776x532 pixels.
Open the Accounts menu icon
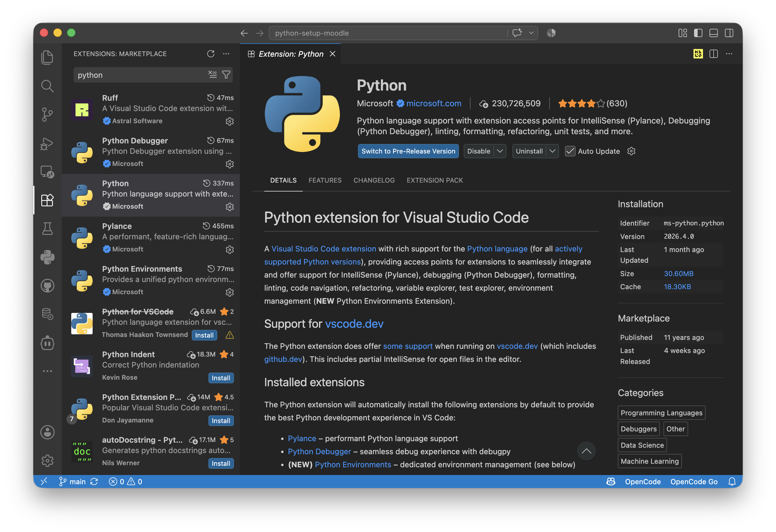tap(47, 432)
